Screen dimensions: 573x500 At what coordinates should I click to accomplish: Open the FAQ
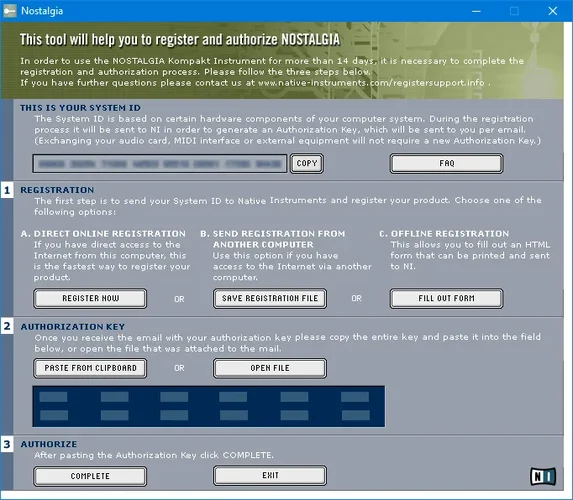447,163
